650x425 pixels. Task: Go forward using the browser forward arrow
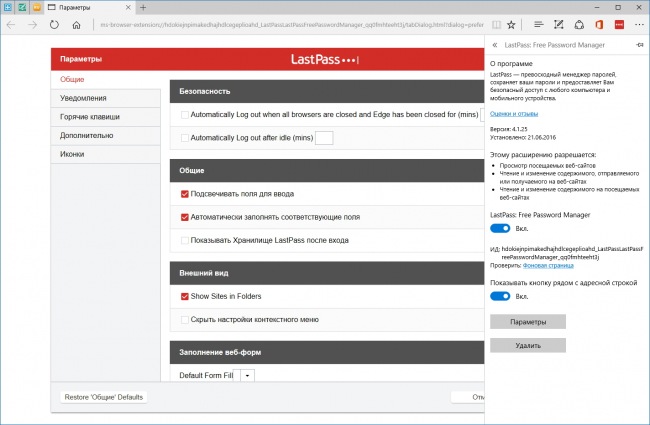pyautogui.click(x=32, y=25)
